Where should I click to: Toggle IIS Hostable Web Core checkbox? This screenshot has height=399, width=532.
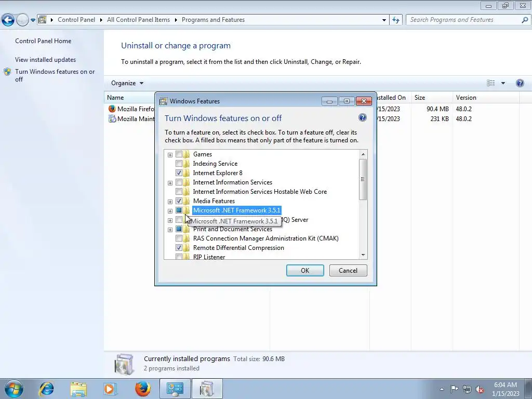coord(179,191)
